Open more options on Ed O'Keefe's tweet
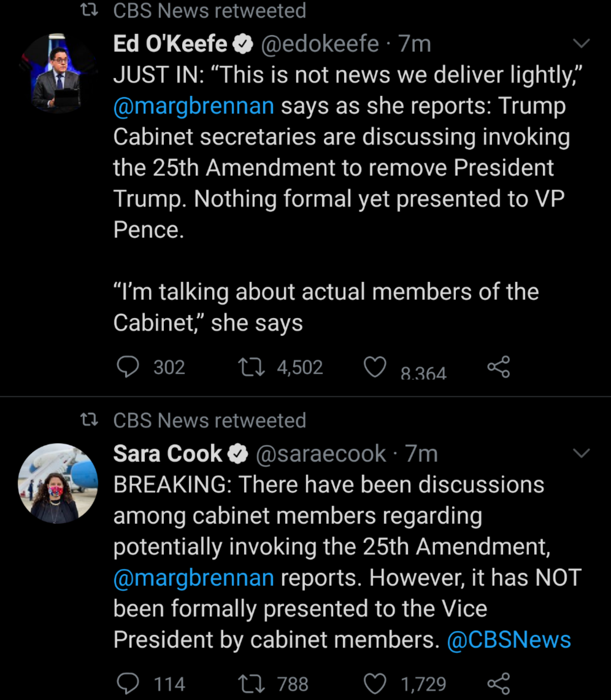This screenshot has width=611, height=700. coord(581,43)
